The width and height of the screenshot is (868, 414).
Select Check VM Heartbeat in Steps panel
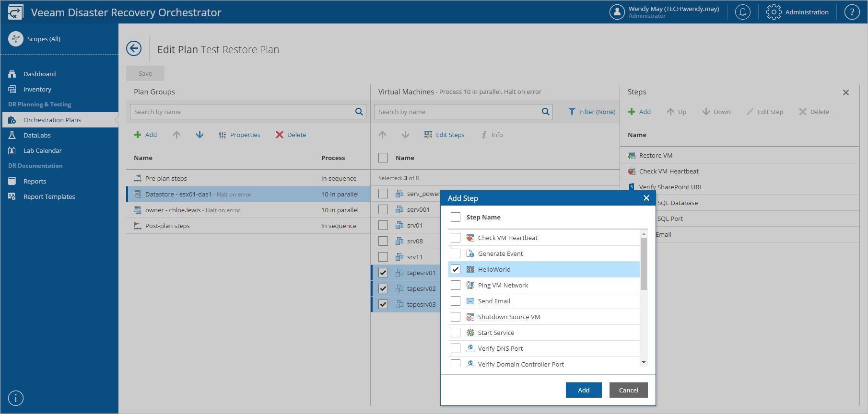[x=740, y=171]
